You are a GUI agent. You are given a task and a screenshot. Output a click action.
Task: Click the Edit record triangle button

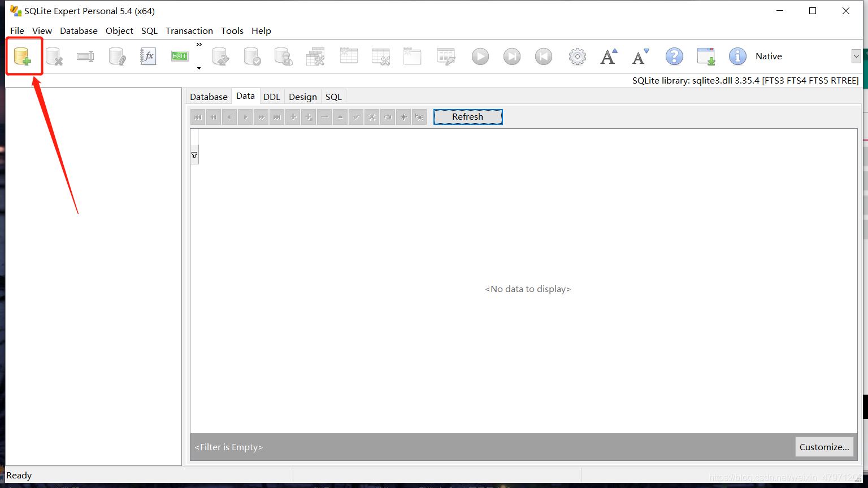point(340,117)
